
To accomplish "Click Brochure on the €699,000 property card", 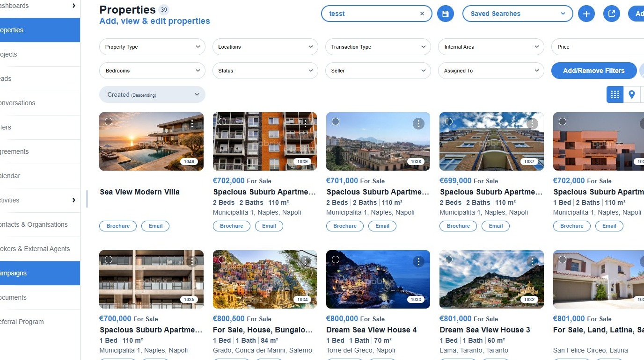I will (x=458, y=226).
